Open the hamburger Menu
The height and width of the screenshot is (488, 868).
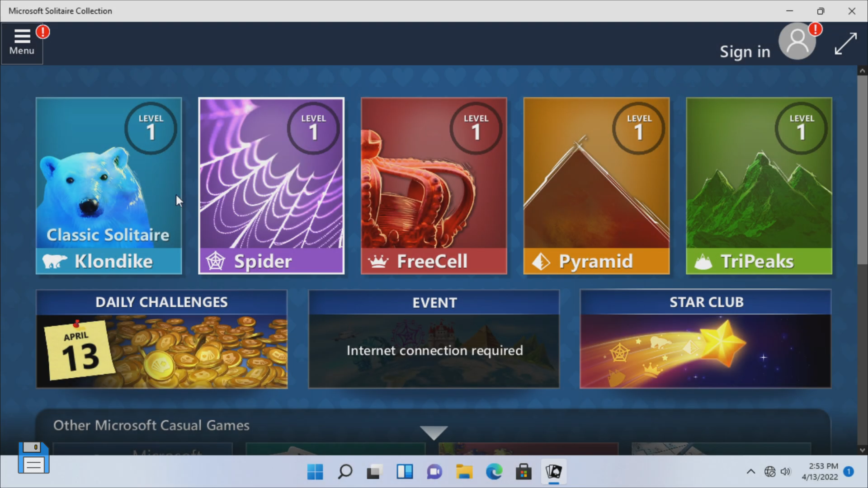pyautogui.click(x=21, y=41)
